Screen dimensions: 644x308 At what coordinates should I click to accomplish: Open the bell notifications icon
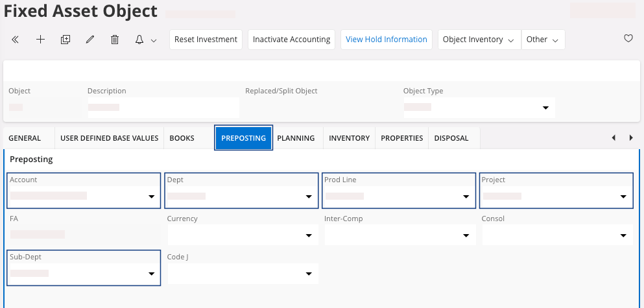pos(145,40)
